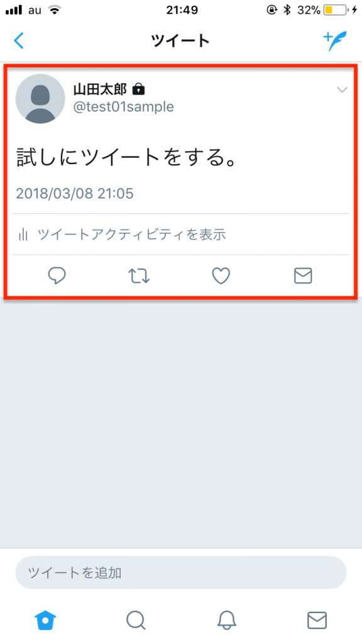Viewport: 362px width, 644px height.
Task: Tap the reply speech bubble icon
Action: [x=57, y=275]
